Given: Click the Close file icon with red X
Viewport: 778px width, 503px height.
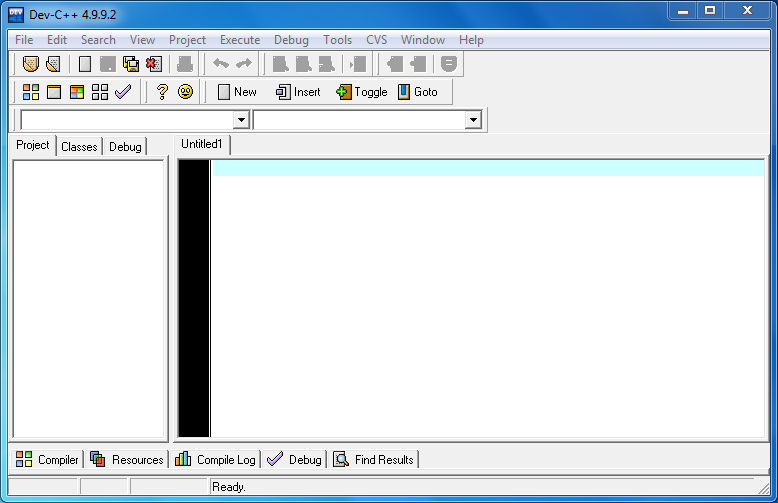Looking at the screenshot, I should (154, 64).
